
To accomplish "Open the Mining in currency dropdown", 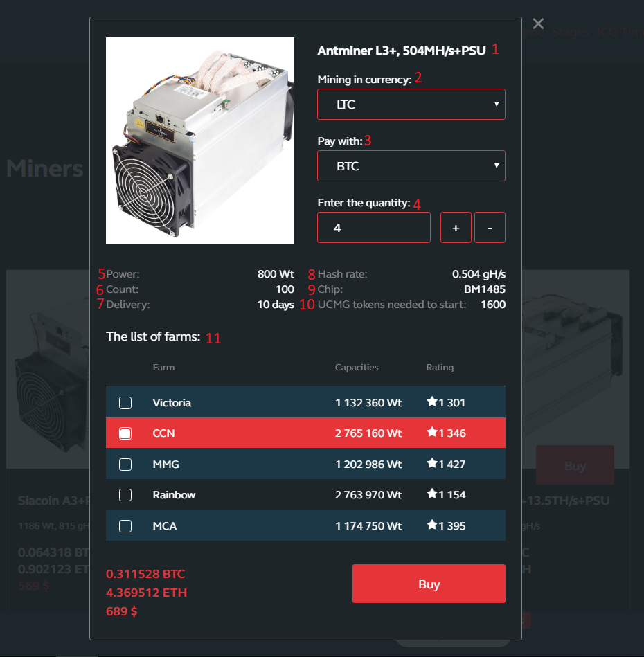I will point(411,105).
